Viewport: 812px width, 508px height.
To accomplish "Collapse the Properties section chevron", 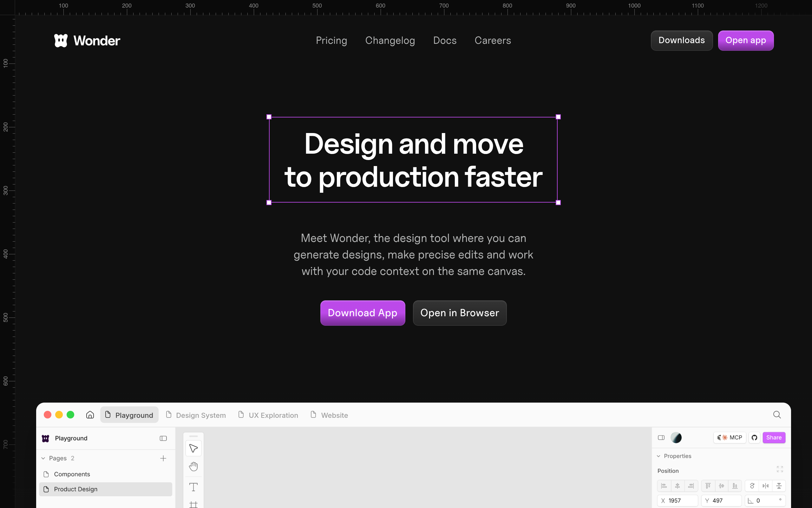I will tap(658, 456).
